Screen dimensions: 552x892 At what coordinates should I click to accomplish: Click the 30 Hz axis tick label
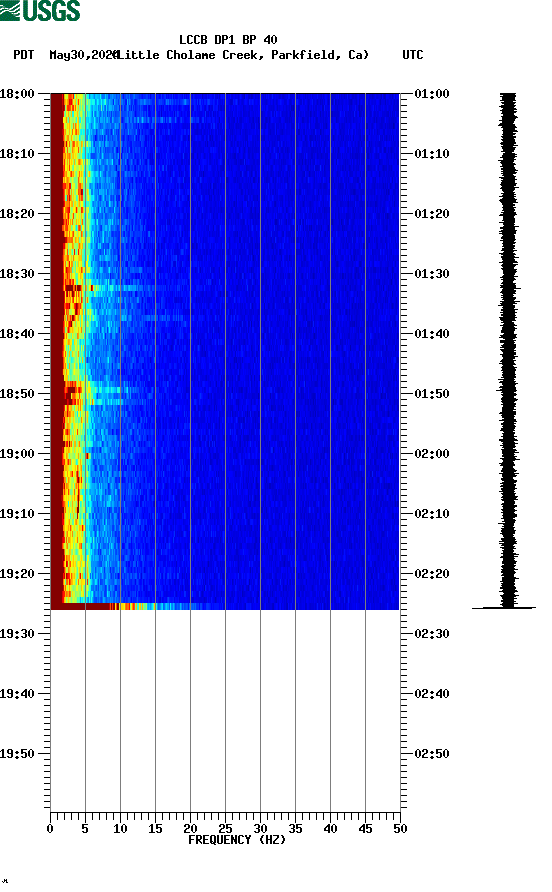click(x=260, y=829)
